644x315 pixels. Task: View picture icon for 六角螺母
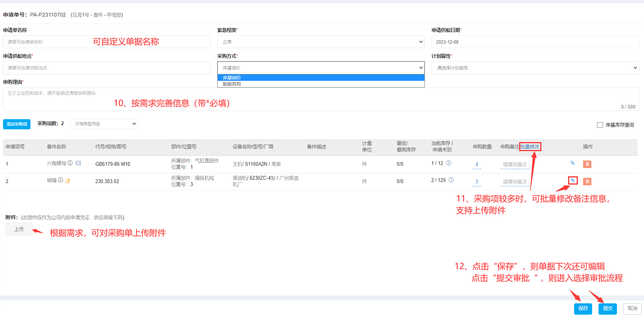[78, 163]
